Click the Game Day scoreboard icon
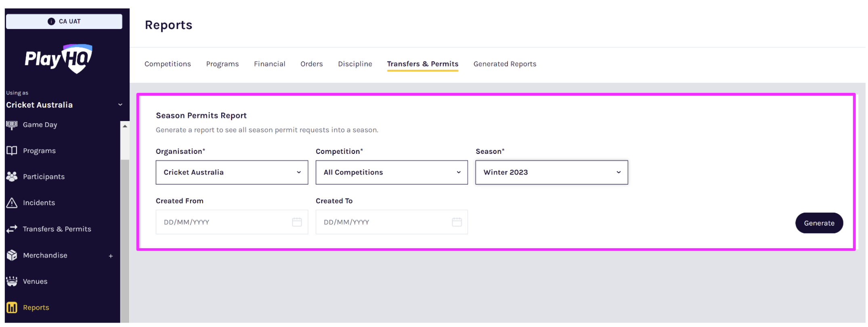The width and height of the screenshot is (868, 327). [12, 125]
